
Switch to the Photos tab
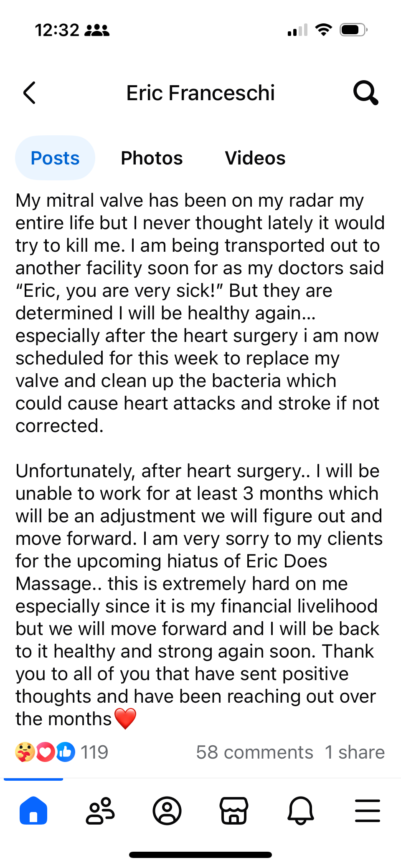[x=152, y=158]
